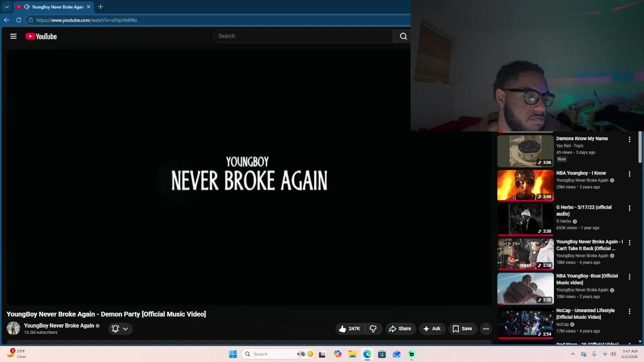The width and height of the screenshot is (644, 362).
Task: Click the Share button
Action: [399, 329]
